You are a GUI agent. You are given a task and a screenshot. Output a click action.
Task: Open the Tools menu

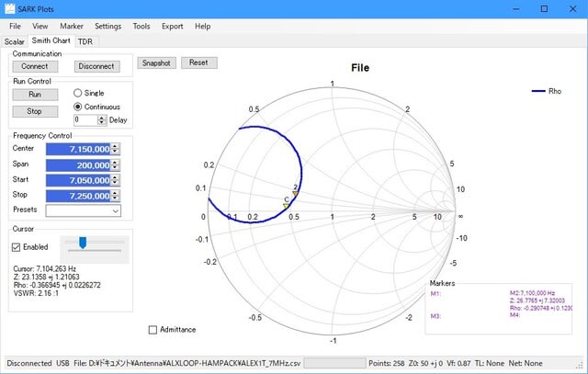(141, 27)
